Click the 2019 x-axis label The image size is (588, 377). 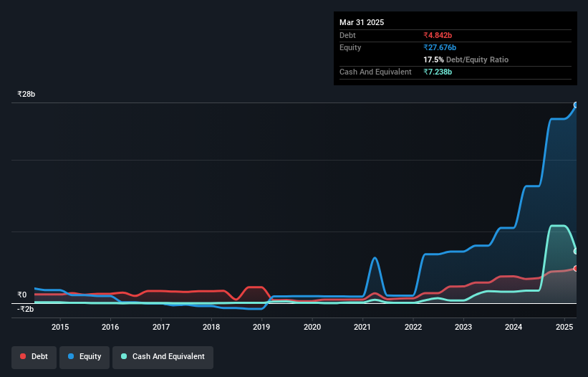[261, 327]
